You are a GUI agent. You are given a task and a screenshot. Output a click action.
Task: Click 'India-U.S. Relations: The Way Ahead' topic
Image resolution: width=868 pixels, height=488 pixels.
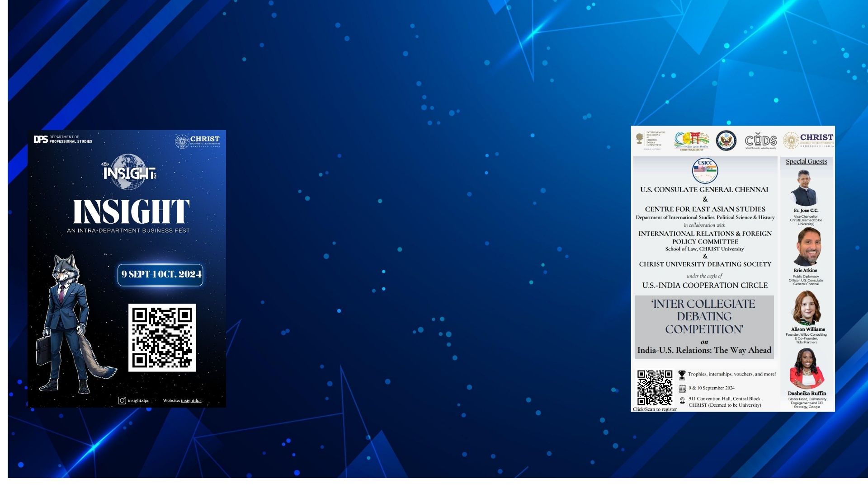pyautogui.click(x=704, y=350)
